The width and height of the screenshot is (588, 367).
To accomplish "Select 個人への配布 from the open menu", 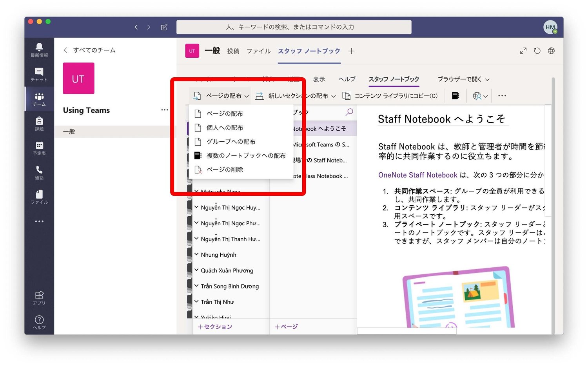I will (224, 127).
